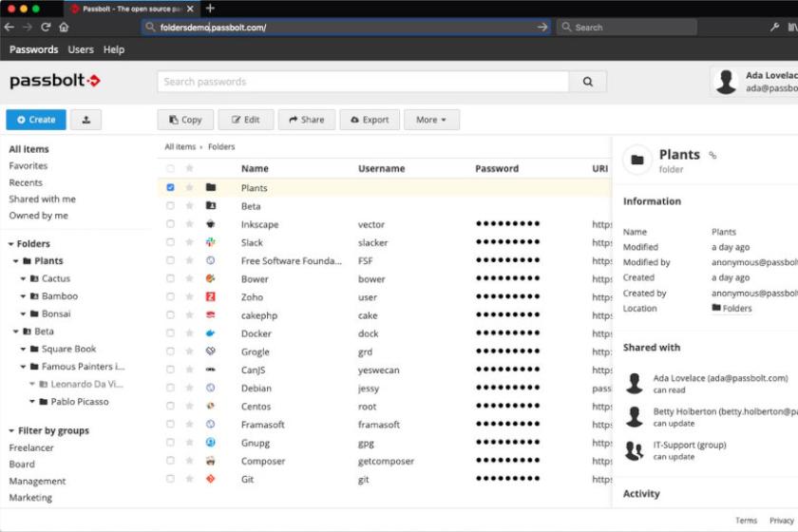798x532 pixels.
Task: Expand the Cactus folder arrow
Action: (x=23, y=279)
